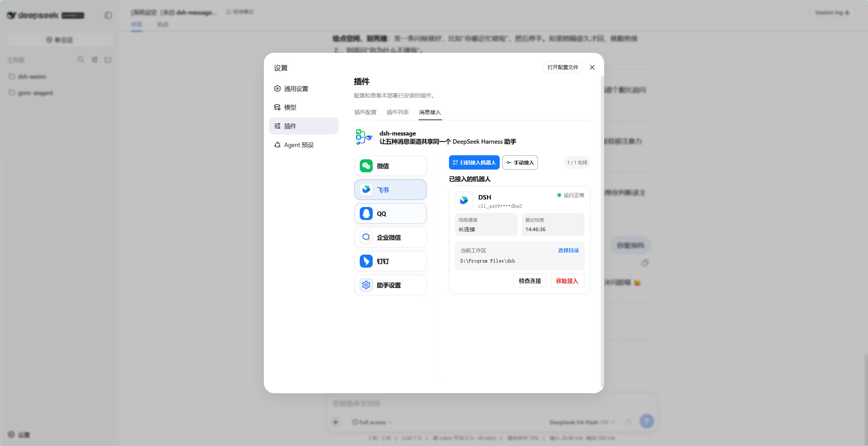The image size is (868, 446).
Task: Open 插件 in settings sidebar
Action: coord(304,126)
